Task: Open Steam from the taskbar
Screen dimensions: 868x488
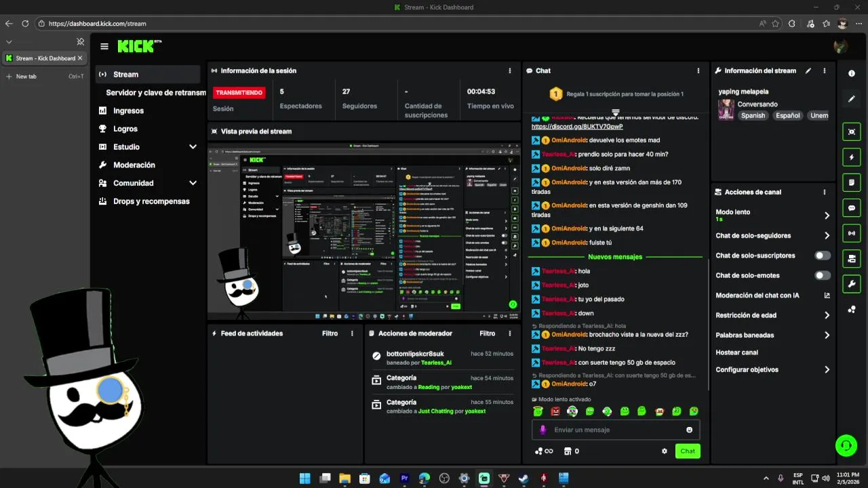Action: [524, 478]
